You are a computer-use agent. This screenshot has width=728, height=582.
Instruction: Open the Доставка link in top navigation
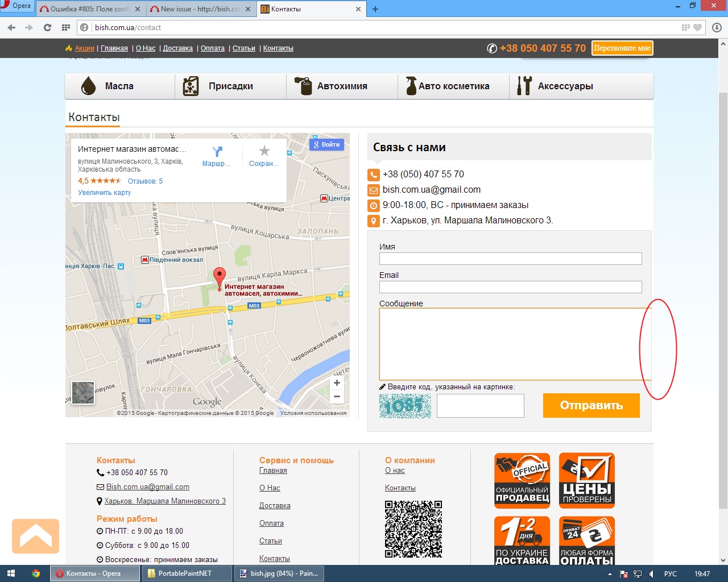[177, 48]
